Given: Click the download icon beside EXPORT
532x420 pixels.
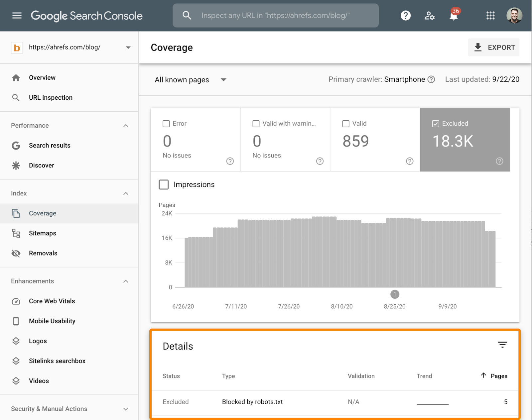Looking at the screenshot, I should pyautogui.click(x=478, y=47).
